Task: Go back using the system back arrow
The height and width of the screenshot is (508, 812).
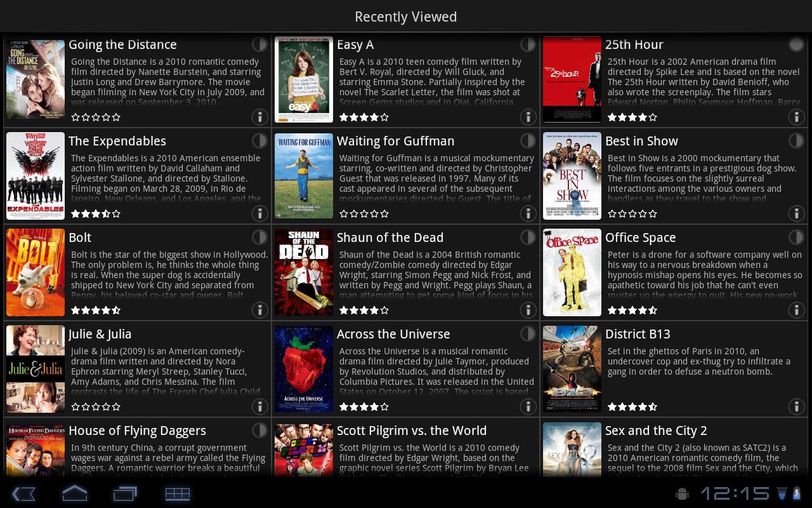Action: 23,493
